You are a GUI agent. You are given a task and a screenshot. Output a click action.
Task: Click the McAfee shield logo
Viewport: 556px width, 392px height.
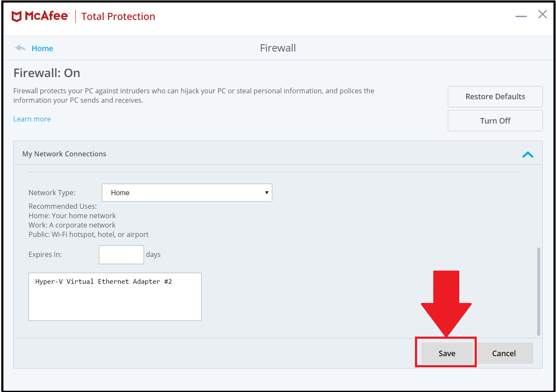pyautogui.click(x=17, y=17)
